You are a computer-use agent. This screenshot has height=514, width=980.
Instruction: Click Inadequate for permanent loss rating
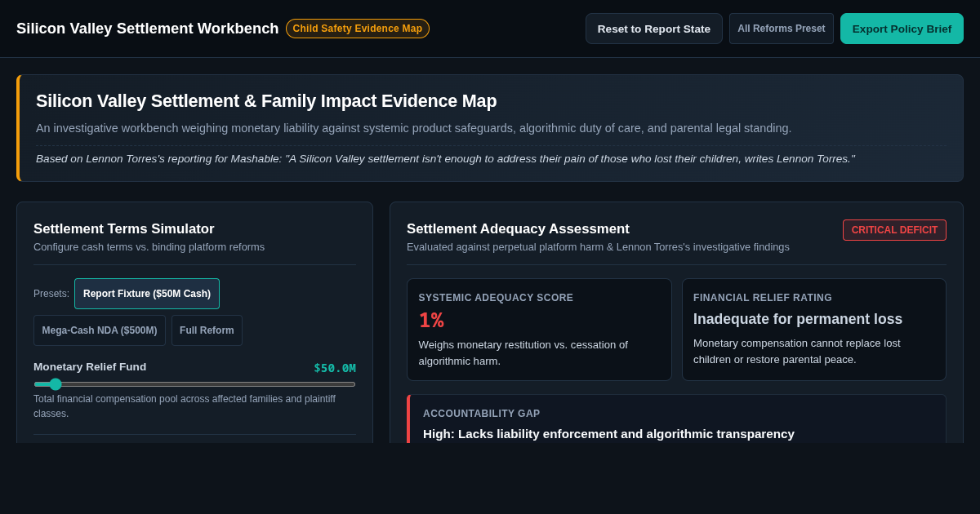click(x=798, y=319)
